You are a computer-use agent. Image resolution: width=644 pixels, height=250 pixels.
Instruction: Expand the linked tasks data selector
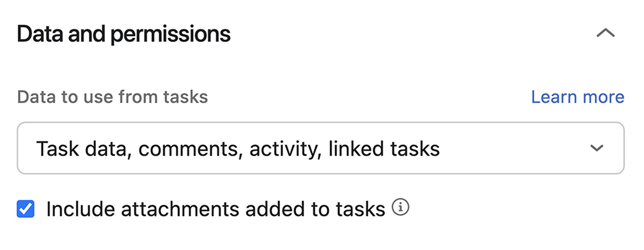pos(320,148)
